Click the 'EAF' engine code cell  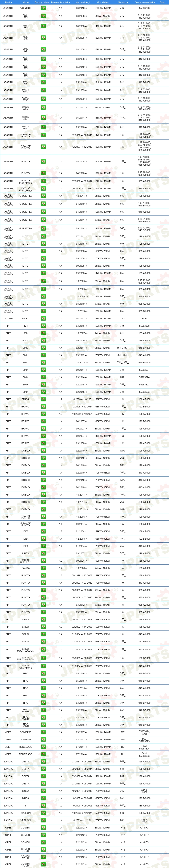[144, 318]
